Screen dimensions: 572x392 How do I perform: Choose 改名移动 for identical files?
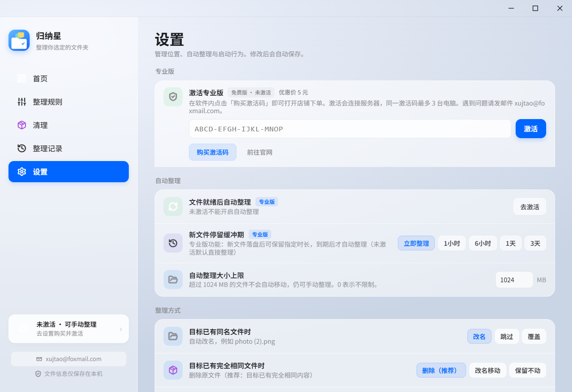coord(488,370)
